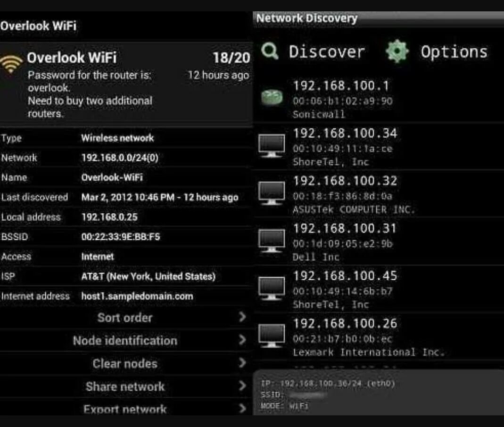Click the Discover magnifier icon
This screenshot has height=427, width=504.
click(x=270, y=51)
